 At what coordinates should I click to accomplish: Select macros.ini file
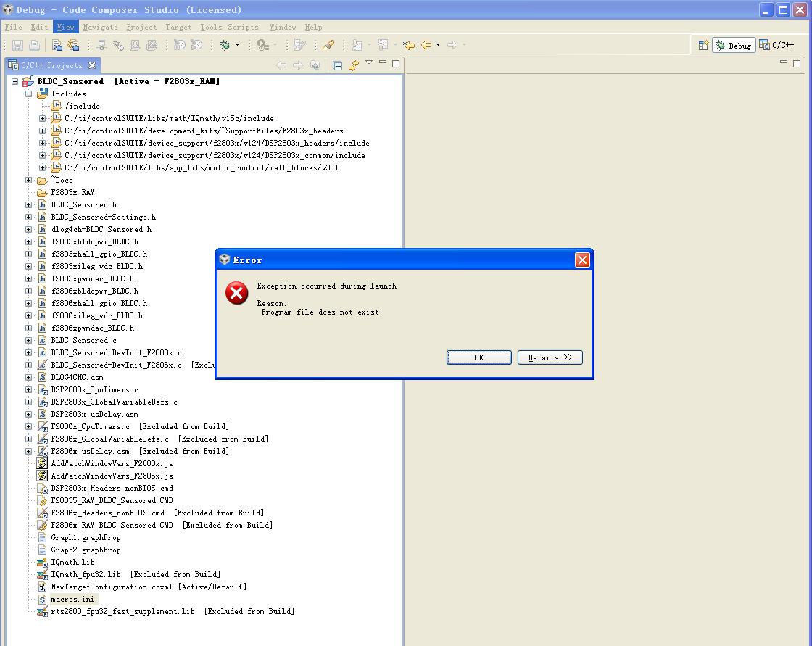tap(72, 600)
